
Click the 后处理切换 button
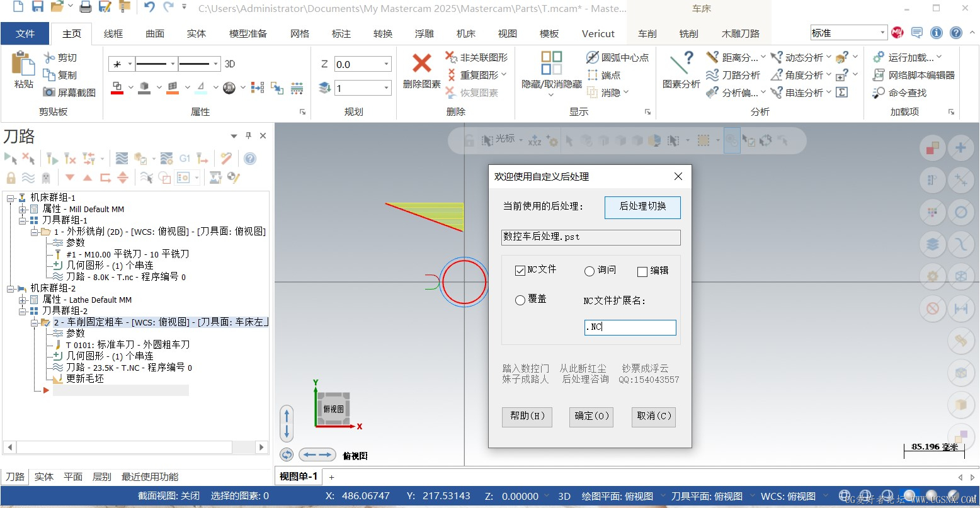pos(642,206)
